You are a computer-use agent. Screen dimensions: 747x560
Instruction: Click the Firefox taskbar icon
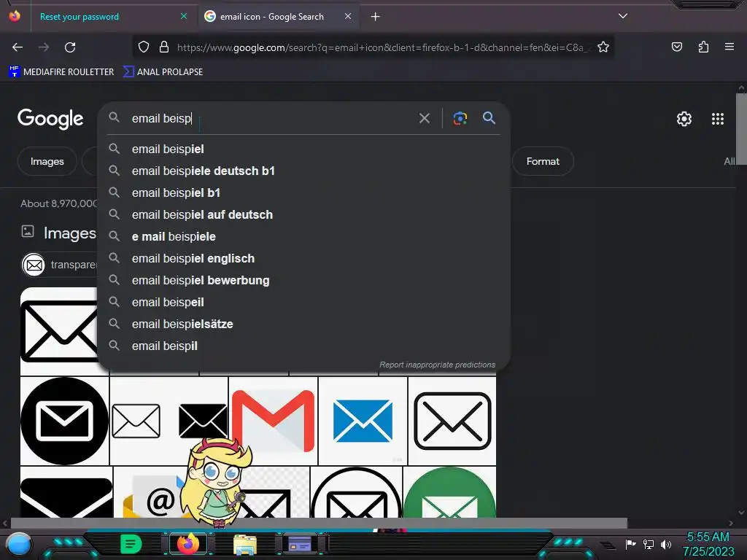(188, 544)
